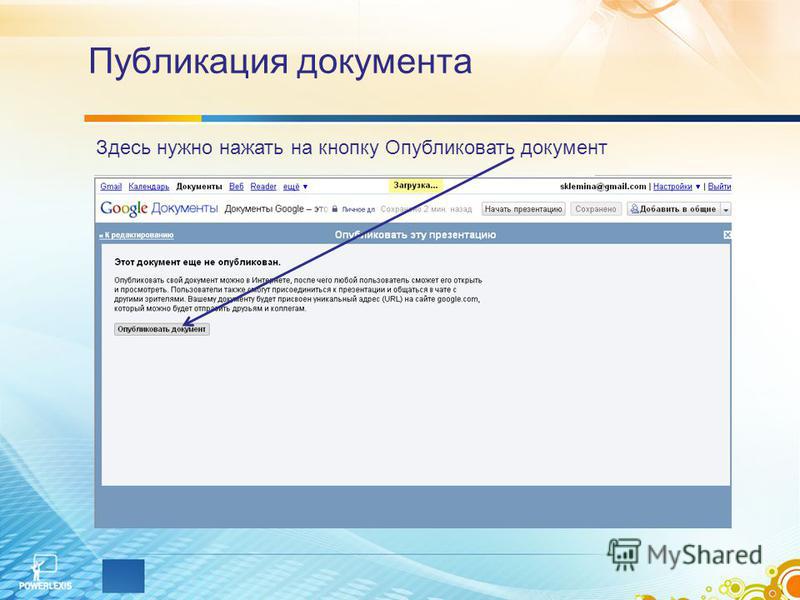Click the Добавить в общие button
This screenshot has width=800, height=600.
click(673, 209)
